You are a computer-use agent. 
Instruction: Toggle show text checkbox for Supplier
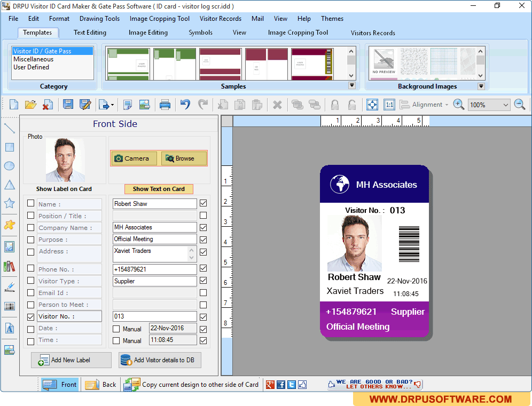point(203,280)
